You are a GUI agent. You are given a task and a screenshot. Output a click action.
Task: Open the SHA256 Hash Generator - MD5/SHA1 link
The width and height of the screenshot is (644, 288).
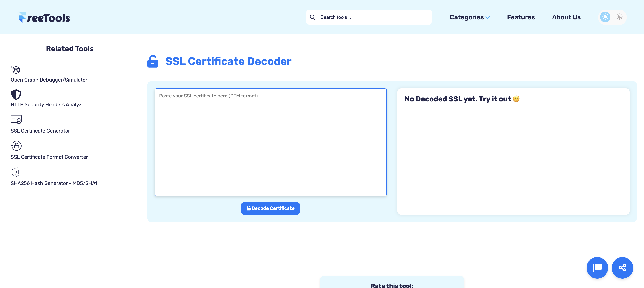54,183
